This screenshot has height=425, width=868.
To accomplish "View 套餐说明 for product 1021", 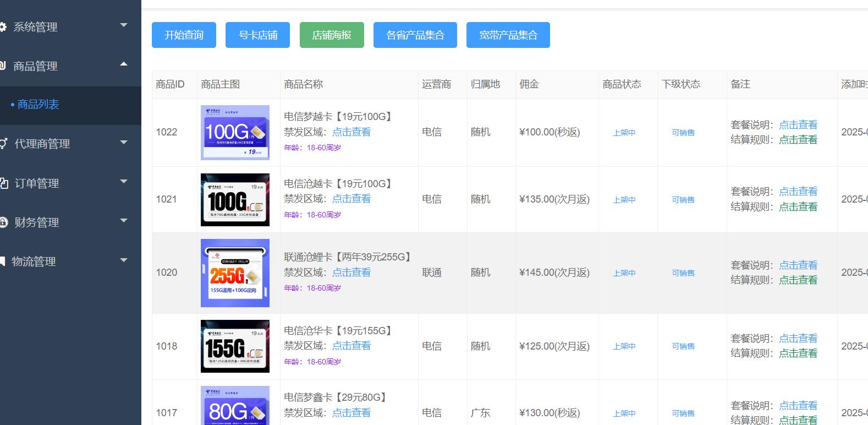I will tap(798, 192).
